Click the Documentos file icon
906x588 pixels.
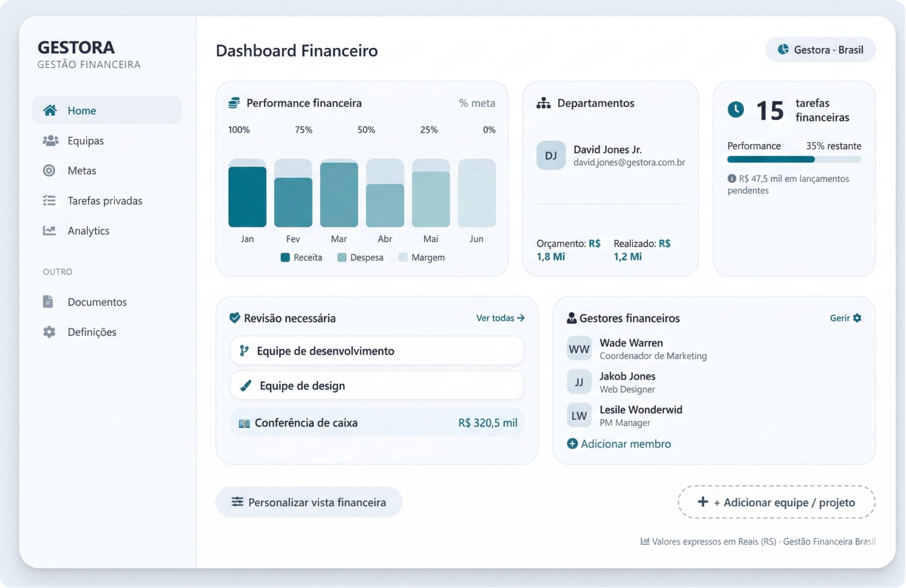pyautogui.click(x=49, y=302)
